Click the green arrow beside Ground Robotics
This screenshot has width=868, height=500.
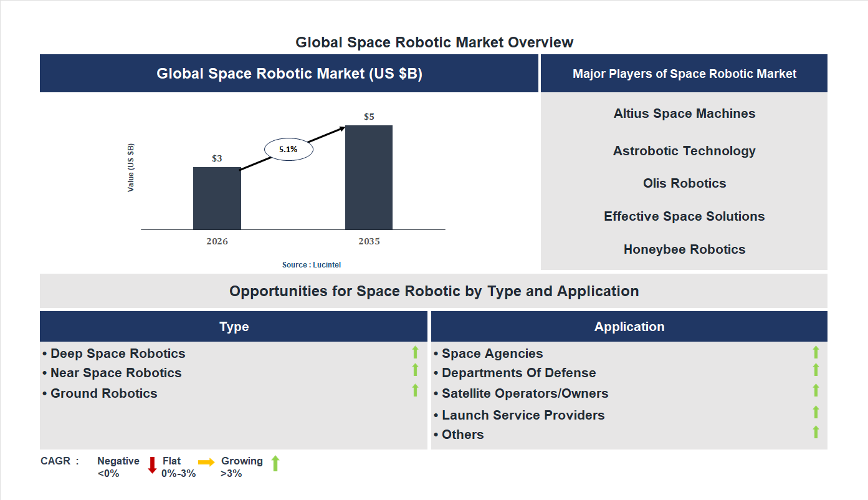pyautogui.click(x=415, y=390)
